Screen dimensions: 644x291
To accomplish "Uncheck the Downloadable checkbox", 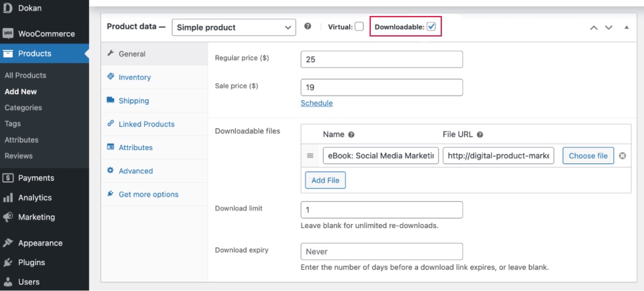I will [431, 27].
